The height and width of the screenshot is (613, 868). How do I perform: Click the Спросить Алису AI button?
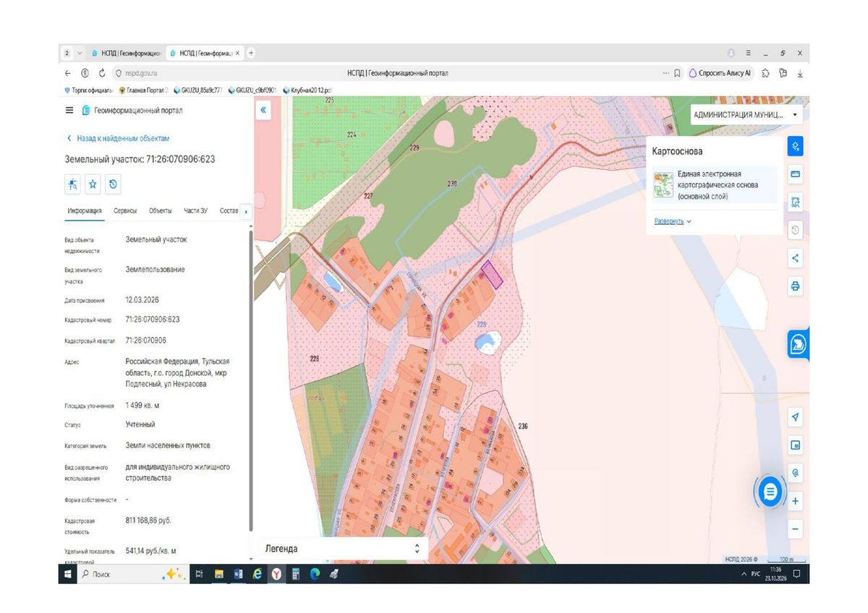coord(720,73)
